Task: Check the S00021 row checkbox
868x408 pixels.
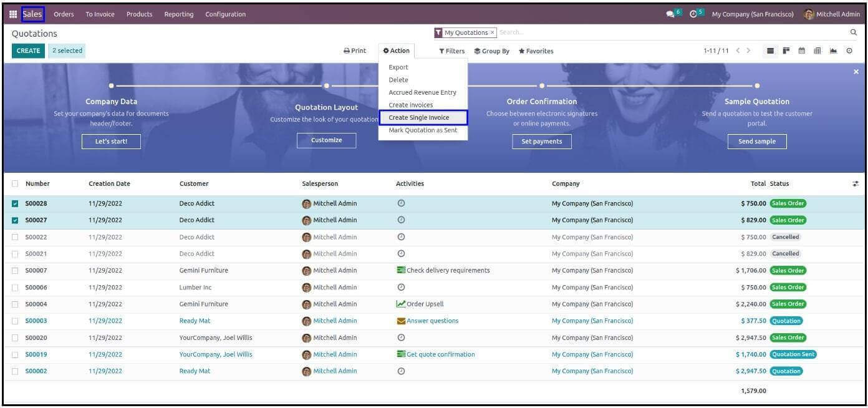Action: tap(15, 254)
